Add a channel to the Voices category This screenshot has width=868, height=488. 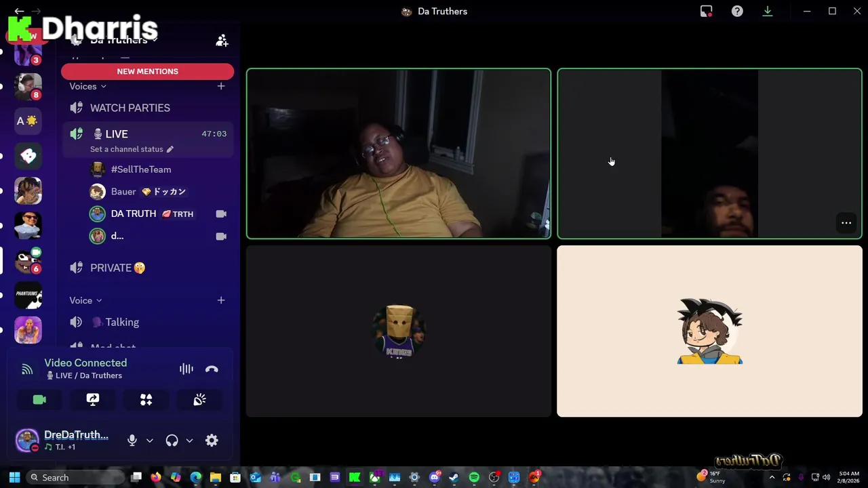click(221, 86)
